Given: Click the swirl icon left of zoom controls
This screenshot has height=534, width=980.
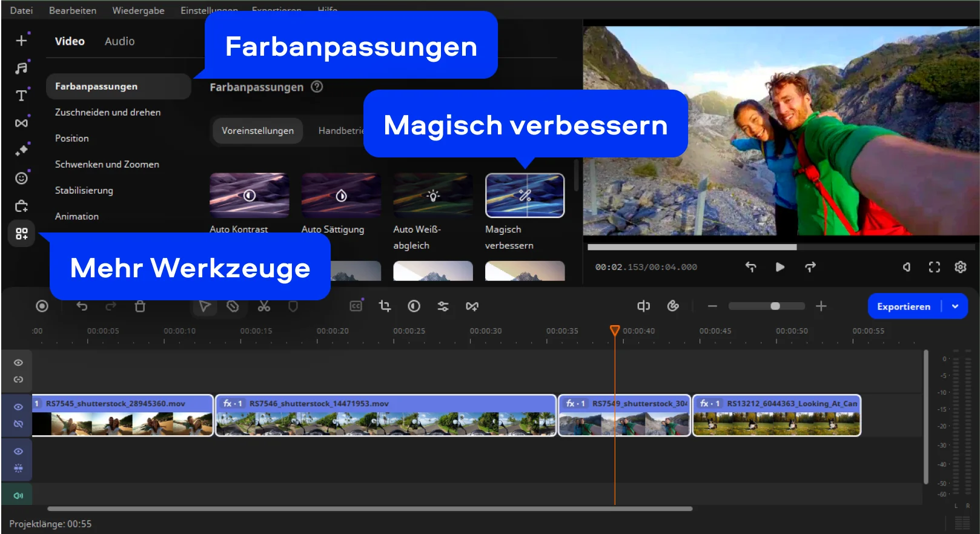Looking at the screenshot, I should pyautogui.click(x=673, y=306).
